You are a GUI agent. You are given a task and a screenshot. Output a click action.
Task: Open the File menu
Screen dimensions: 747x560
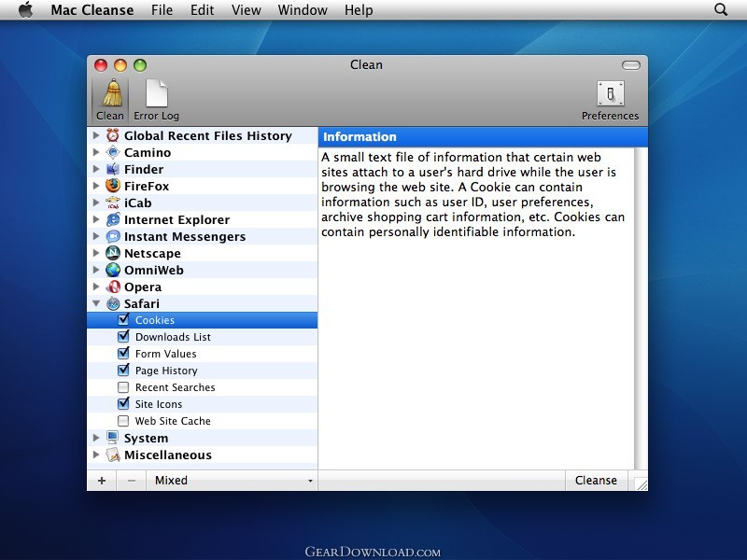point(162,10)
